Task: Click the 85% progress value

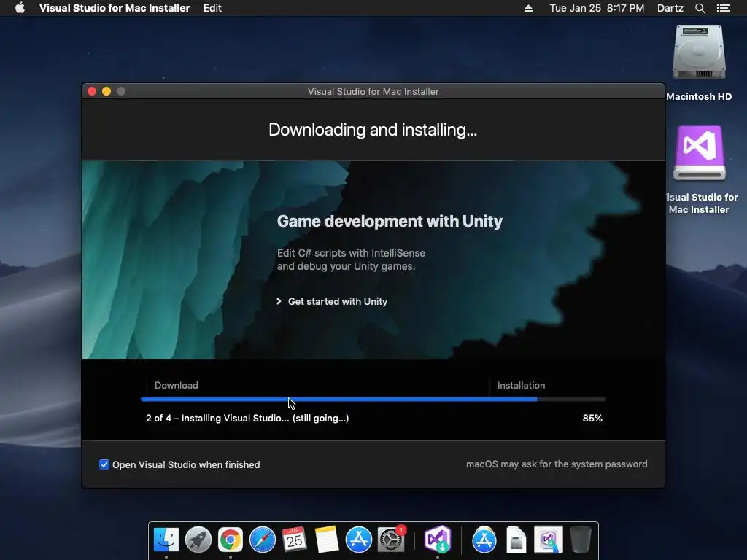Action: [x=592, y=418]
